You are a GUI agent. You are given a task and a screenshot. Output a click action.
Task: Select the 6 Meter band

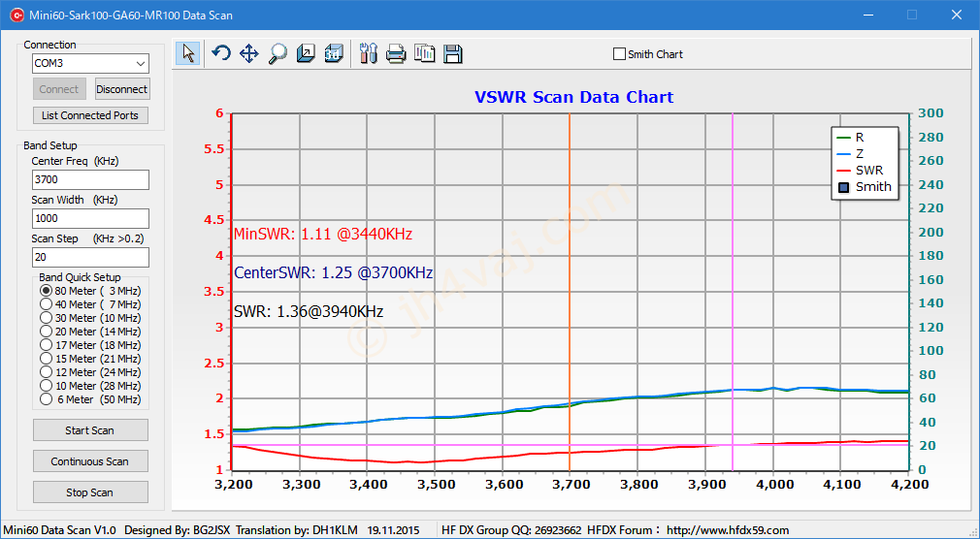(46, 399)
